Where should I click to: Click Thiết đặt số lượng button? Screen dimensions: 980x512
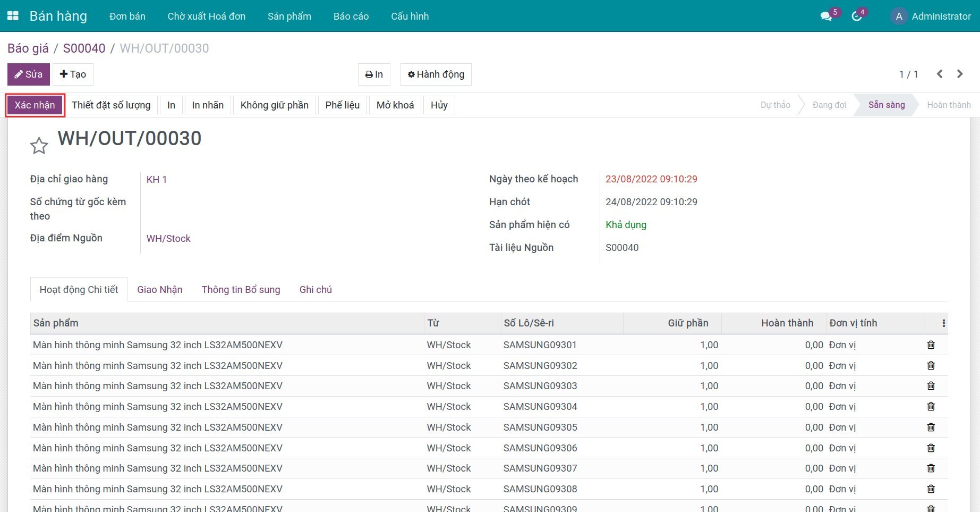[111, 105]
